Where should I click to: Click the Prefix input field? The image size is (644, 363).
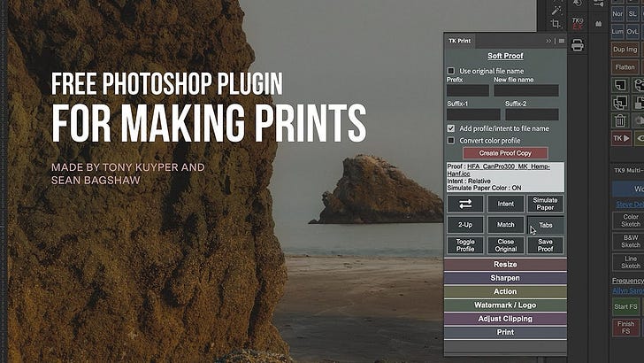coord(468,90)
